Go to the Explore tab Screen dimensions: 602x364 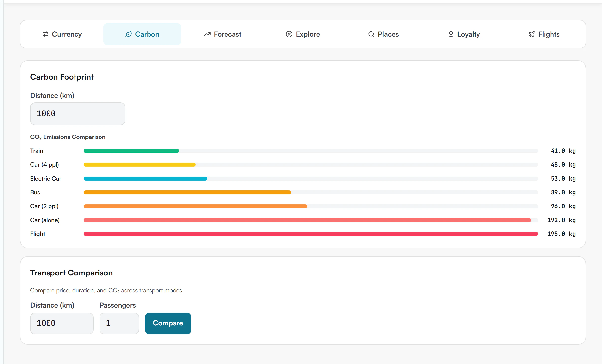[x=303, y=34]
